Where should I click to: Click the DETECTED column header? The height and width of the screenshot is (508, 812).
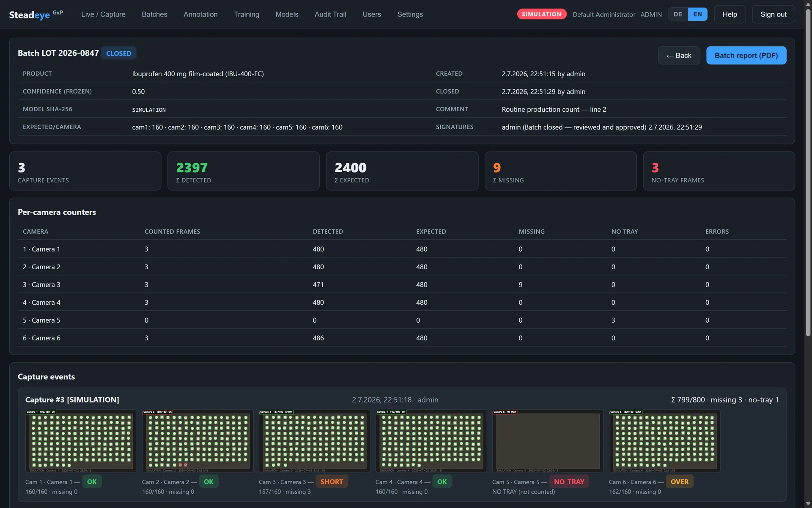[328, 232]
